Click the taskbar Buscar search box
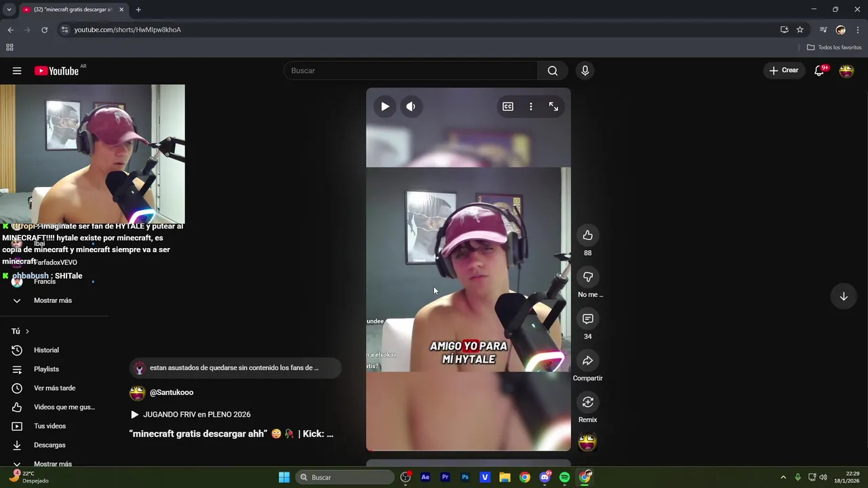Viewport: 868px width, 488px height. pos(344,477)
